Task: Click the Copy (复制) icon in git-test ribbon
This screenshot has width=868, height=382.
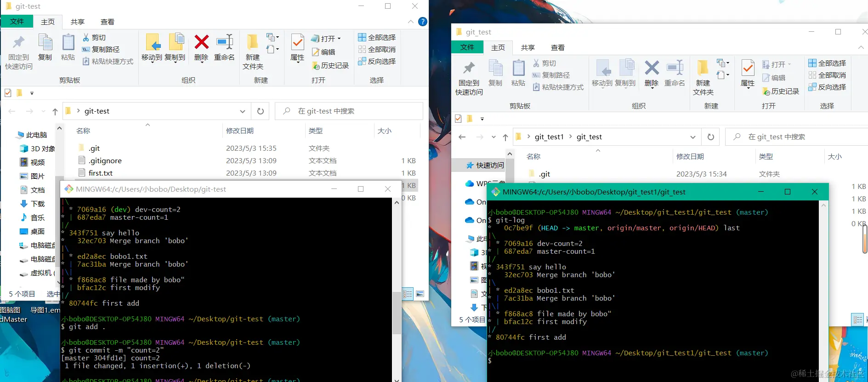Action: [45, 47]
